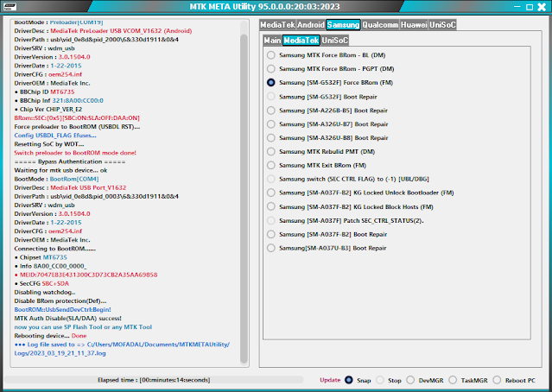552x392 pixels.
Task: Open the top-level UniSoC tab
Action: [442, 25]
